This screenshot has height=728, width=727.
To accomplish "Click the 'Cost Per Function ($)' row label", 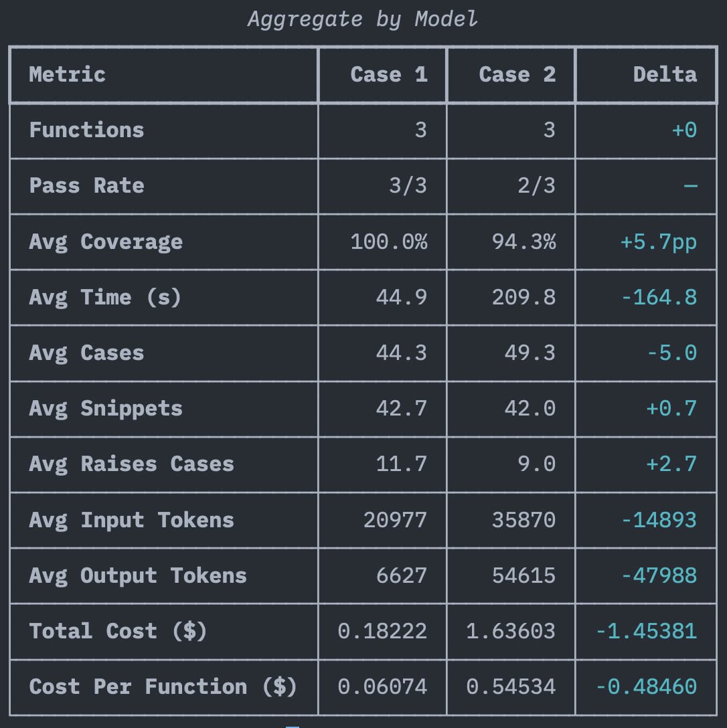I will click(x=163, y=687).
